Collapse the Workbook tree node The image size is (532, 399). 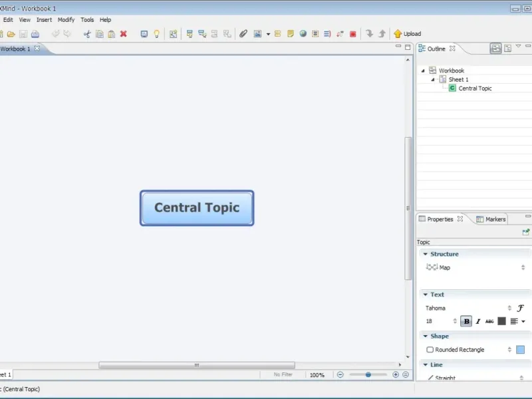point(423,70)
